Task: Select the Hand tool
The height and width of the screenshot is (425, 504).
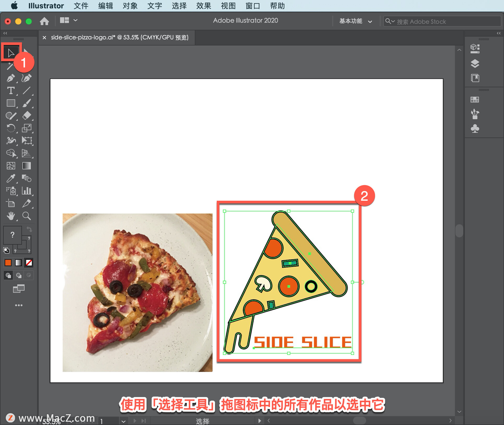Action: coord(11,216)
